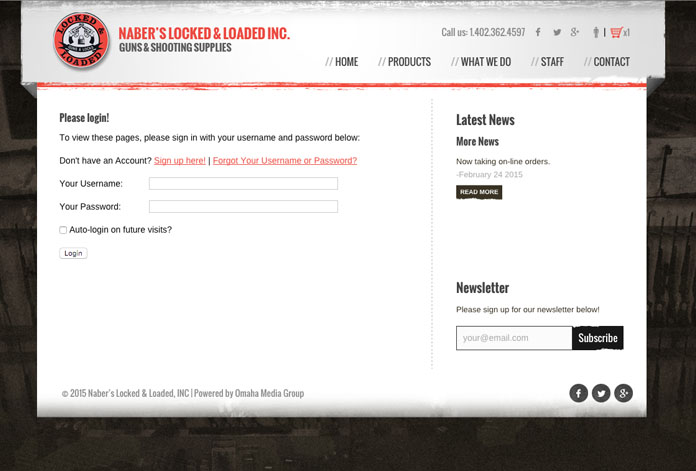This screenshot has height=471, width=696.
Task: Click the Sign up here link
Action: click(180, 161)
